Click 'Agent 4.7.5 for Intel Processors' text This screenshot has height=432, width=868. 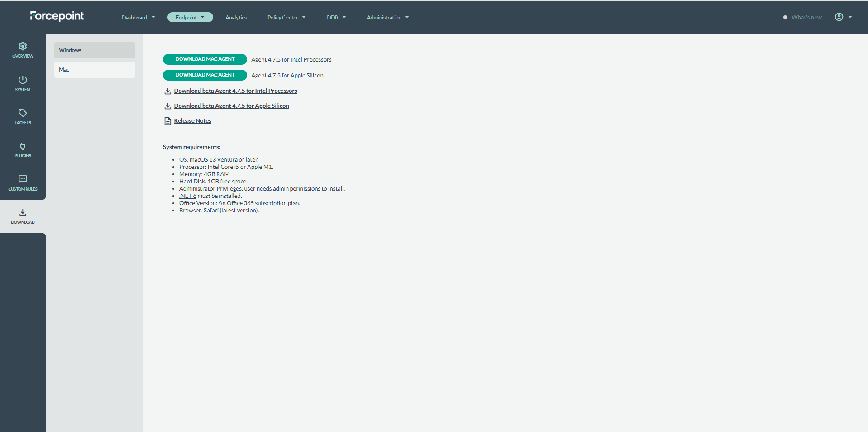click(291, 60)
